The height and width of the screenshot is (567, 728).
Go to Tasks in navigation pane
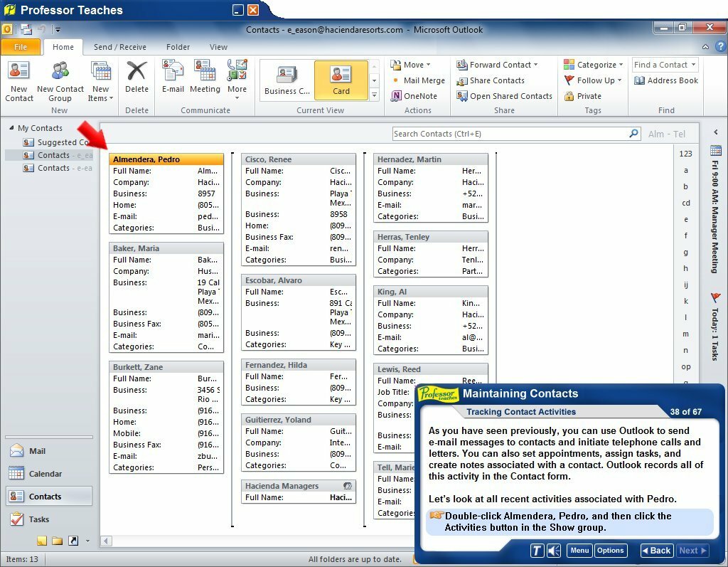(x=49, y=519)
